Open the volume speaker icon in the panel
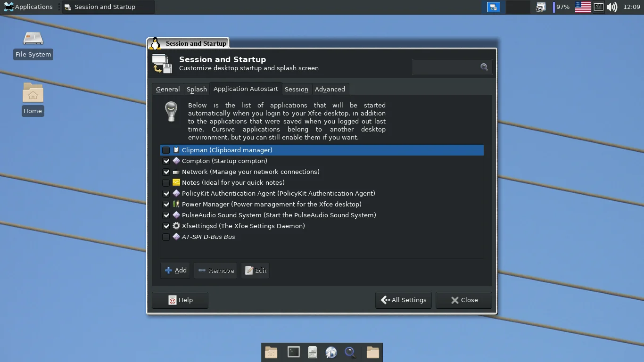Image resolution: width=644 pixels, height=362 pixels. click(612, 7)
